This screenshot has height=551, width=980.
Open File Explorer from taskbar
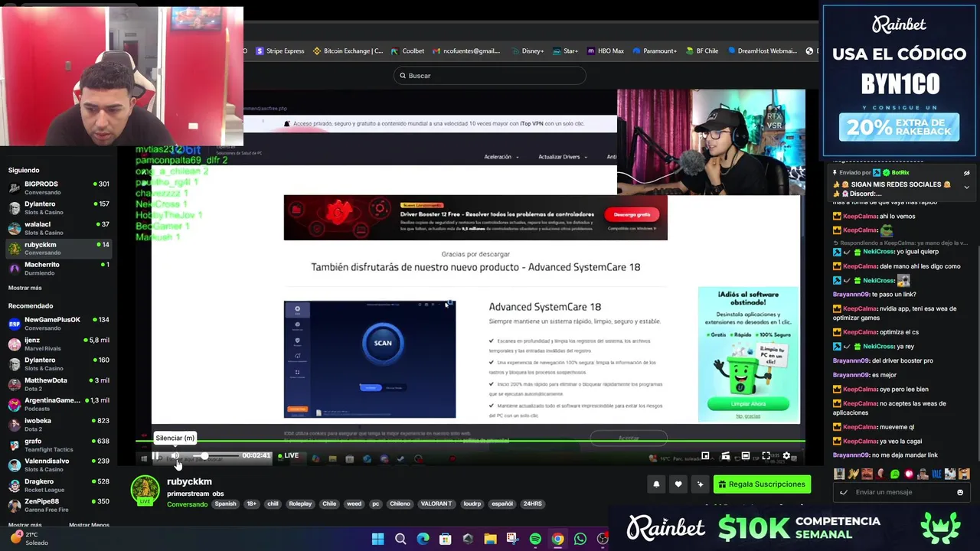click(x=490, y=539)
